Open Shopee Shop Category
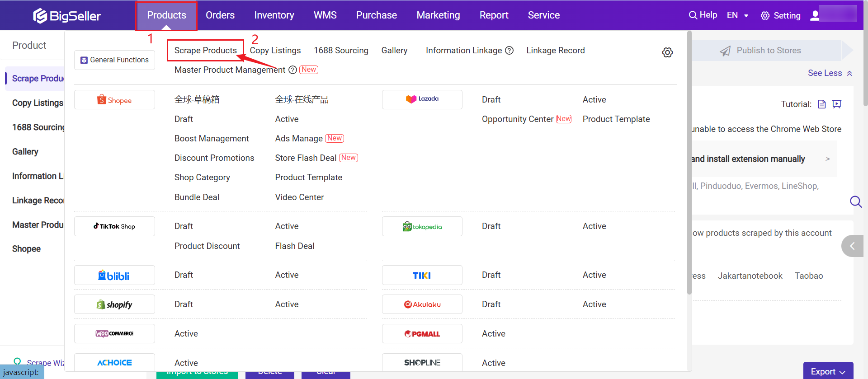 [x=202, y=178]
